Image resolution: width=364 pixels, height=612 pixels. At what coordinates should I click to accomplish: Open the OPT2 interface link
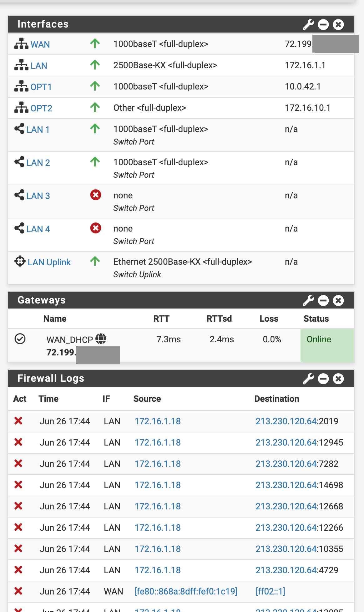click(41, 108)
